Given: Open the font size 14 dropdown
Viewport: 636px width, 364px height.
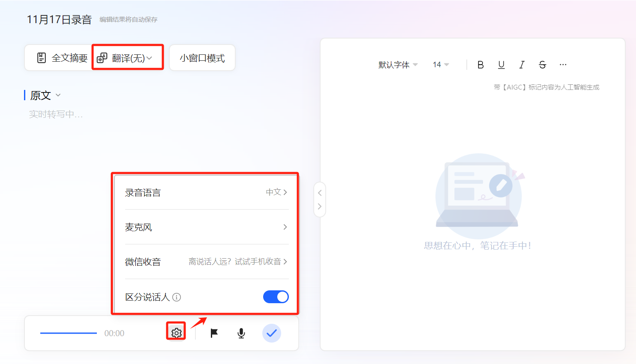Looking at the screenshot, I should point(441,65).
